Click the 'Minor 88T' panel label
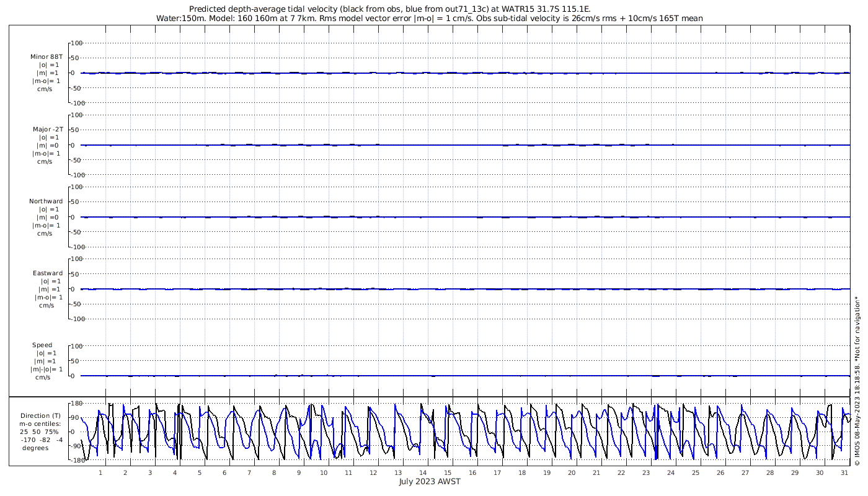The image size is (868, 496). pyautogui.click(x=47, y=57)
